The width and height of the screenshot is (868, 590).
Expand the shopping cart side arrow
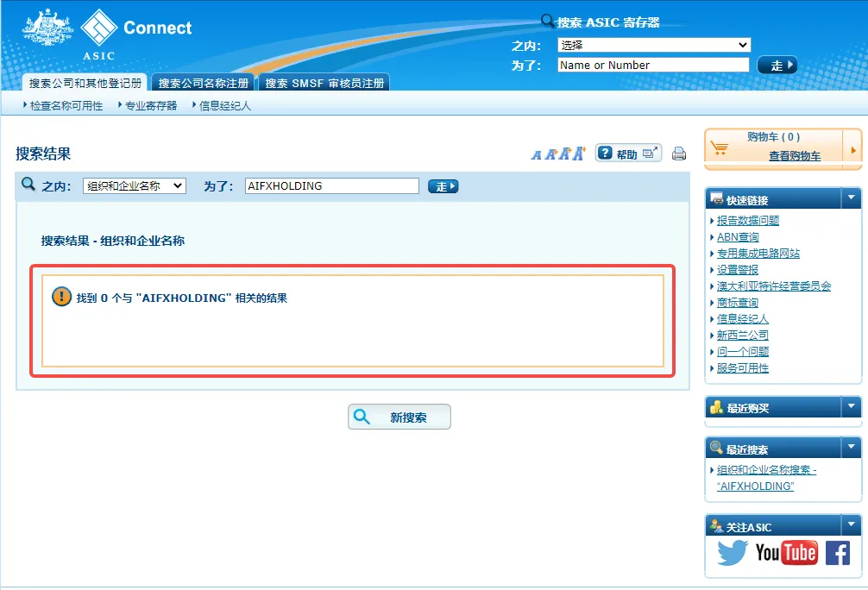pyautogui.click(x=852, y=150)
